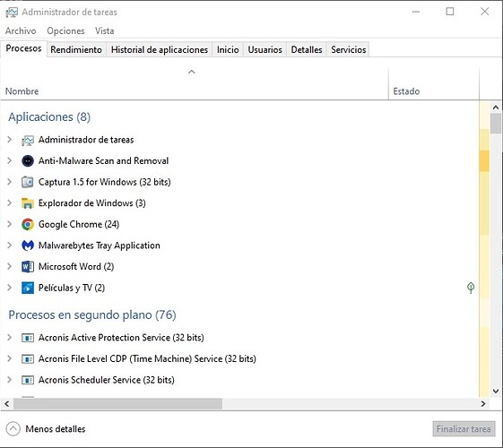The height and width of the screenshot is (448, 503).
Task: Expand the Anti-Malware Scan and Removal row
Action: coord(10,160)
